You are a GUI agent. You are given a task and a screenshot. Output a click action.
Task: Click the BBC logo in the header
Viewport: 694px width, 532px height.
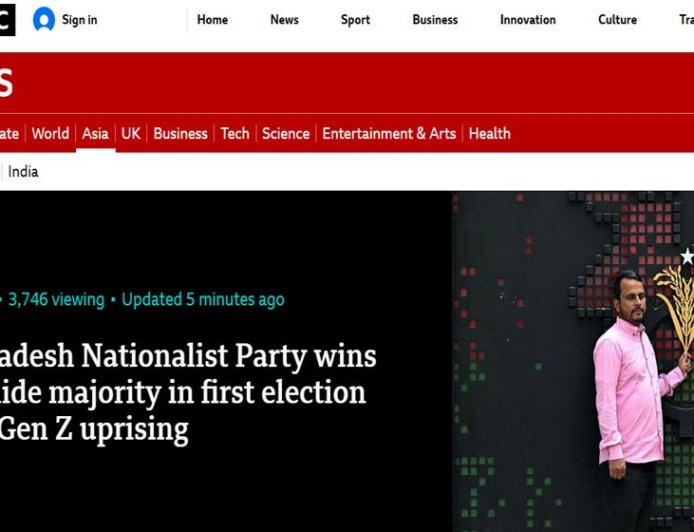tap(7, 20)
